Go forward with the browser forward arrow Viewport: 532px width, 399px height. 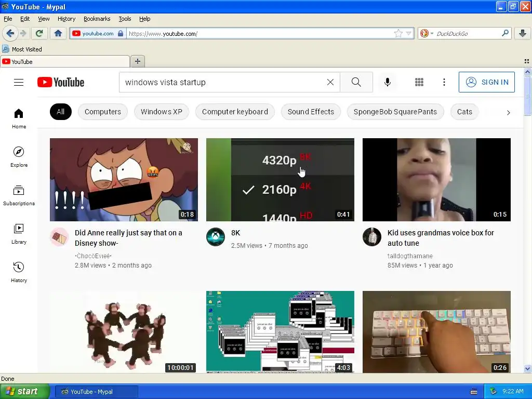[23, 33]
